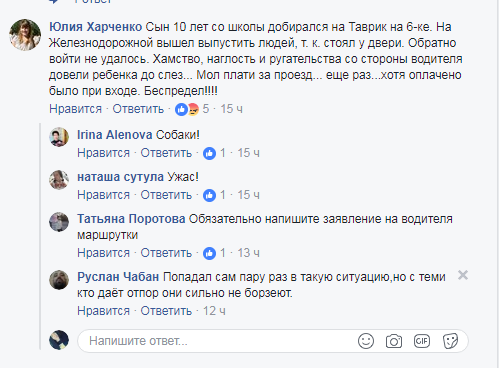Attach a photo using the camera icon
The height and width of the screenshot is (368, 499).
coord(394,341)
